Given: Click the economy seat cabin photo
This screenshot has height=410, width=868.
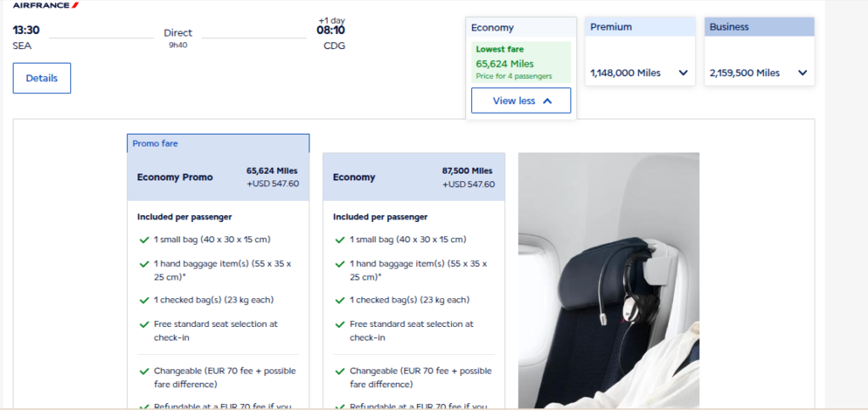Looking at the screenshot, I should click(609, 280).
